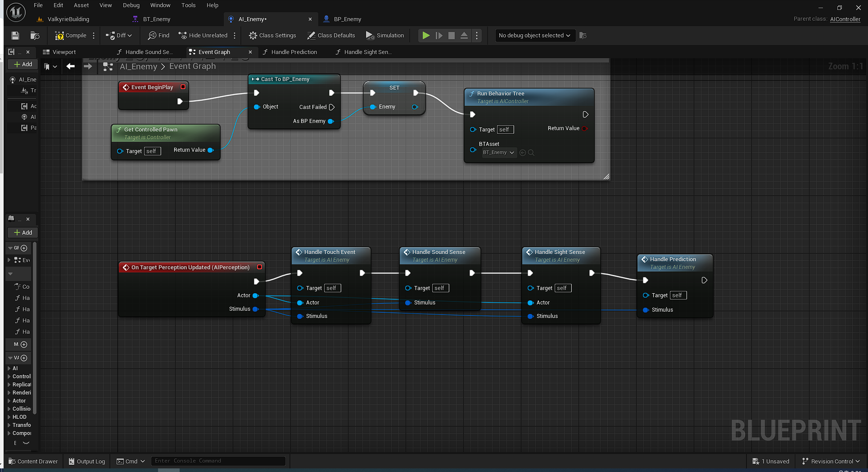This screenshot has width=868, height=472.
Task: Add new graph with GF plus icon
Action: coord(24,248)
